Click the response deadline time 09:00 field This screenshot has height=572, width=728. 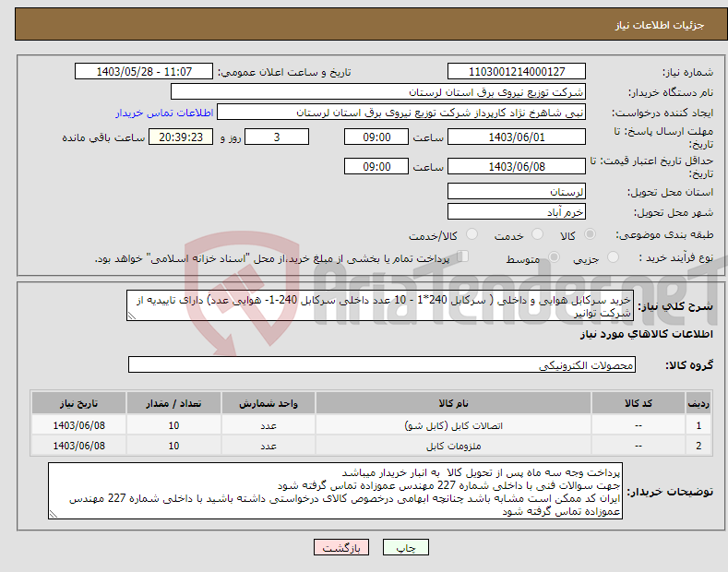376,137
